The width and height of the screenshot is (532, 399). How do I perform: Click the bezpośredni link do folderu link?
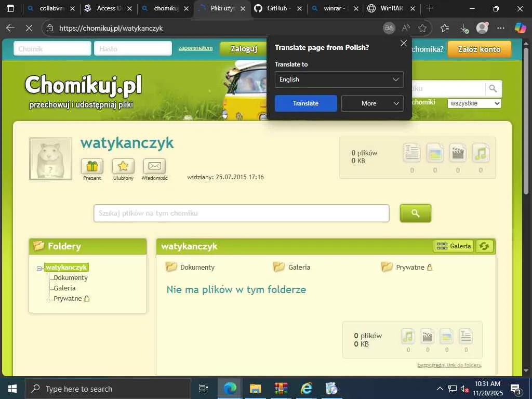pyautogui.click(x=449, y=365)
